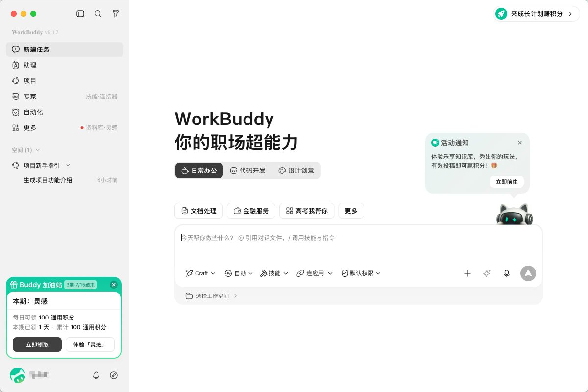The height and width of the screenshot is (392, 588).
Task: Click the alarm clock icon beside 自动化
Action: pyautogui.click(x=16, y=112)
